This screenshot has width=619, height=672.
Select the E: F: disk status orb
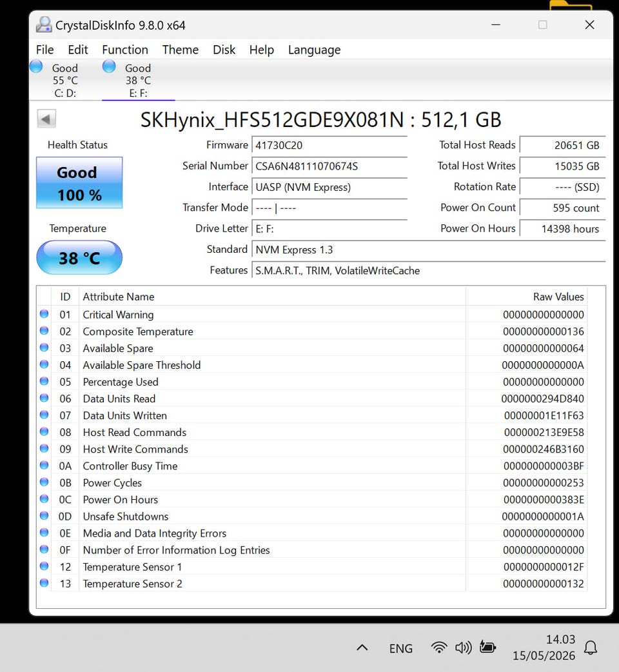109,66
